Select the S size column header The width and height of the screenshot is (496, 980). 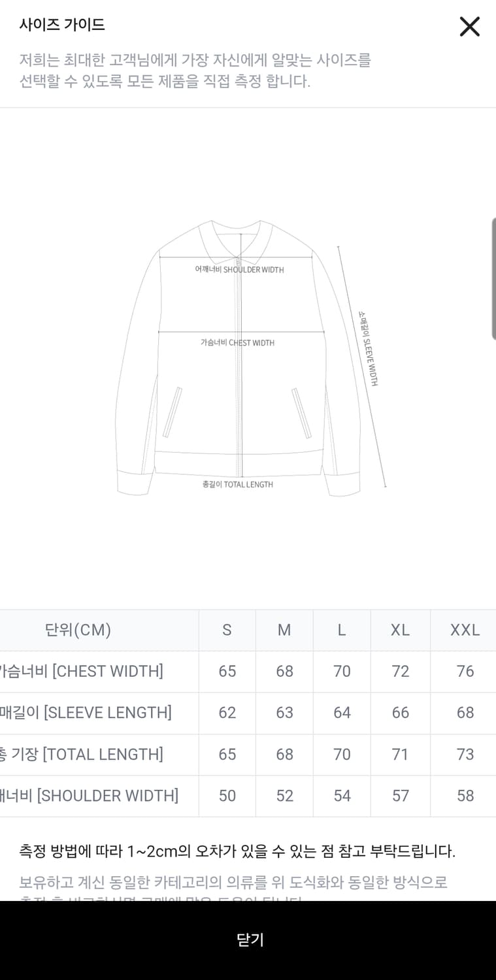click(x=227, y=630)
